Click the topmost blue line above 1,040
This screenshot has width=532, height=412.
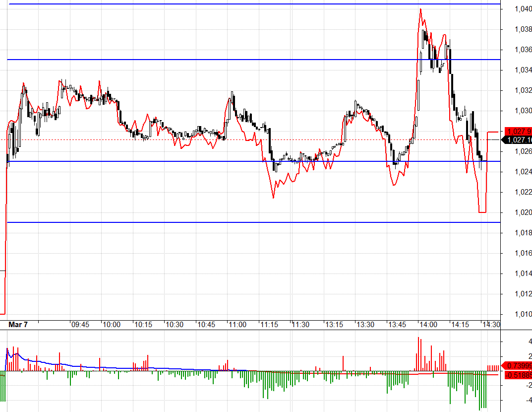coord(248,4)
